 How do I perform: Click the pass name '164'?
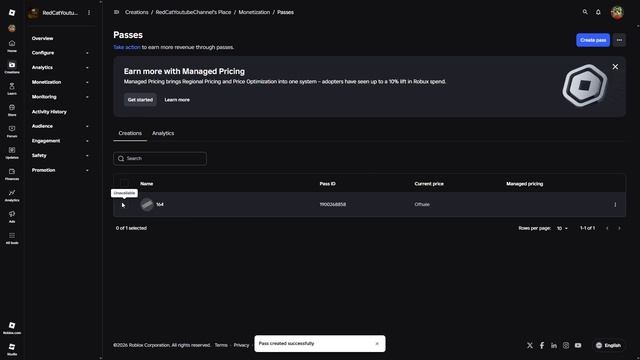click(160, 204)
